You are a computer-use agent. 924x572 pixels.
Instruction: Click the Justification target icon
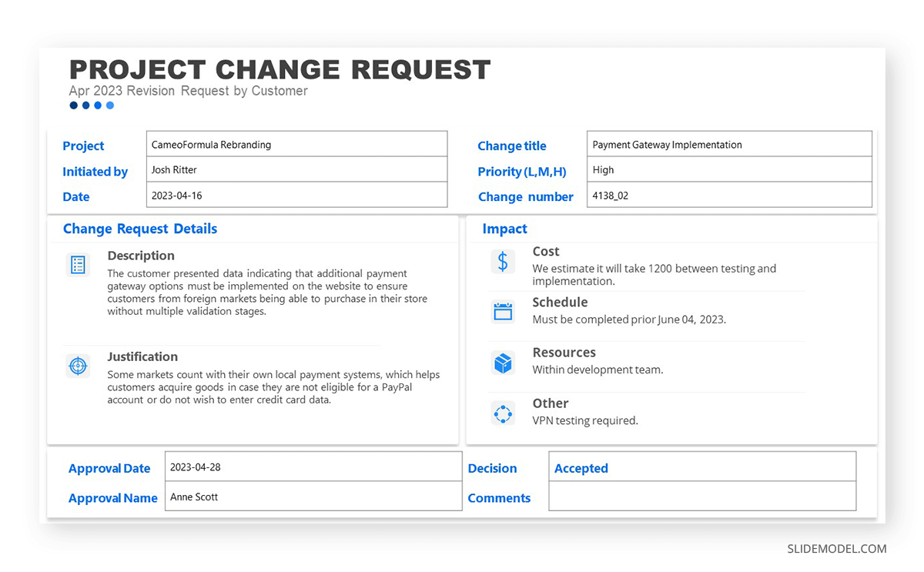pyautogui.click(x=78, y=366)
